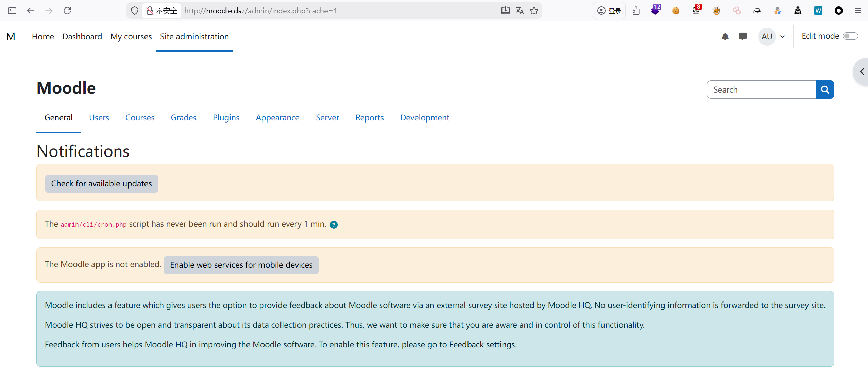Switch to the Plugins tab
868x375 pixels.
click(226, 118)
